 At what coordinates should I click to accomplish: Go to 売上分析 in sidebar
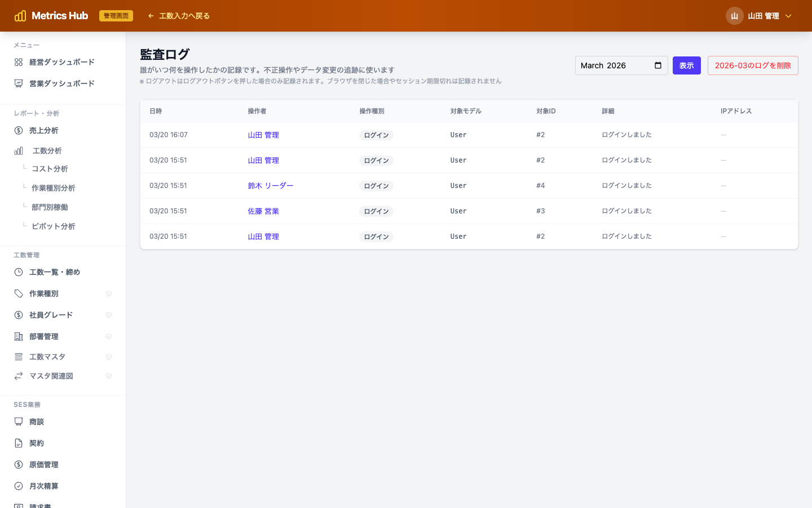(63, 130)
